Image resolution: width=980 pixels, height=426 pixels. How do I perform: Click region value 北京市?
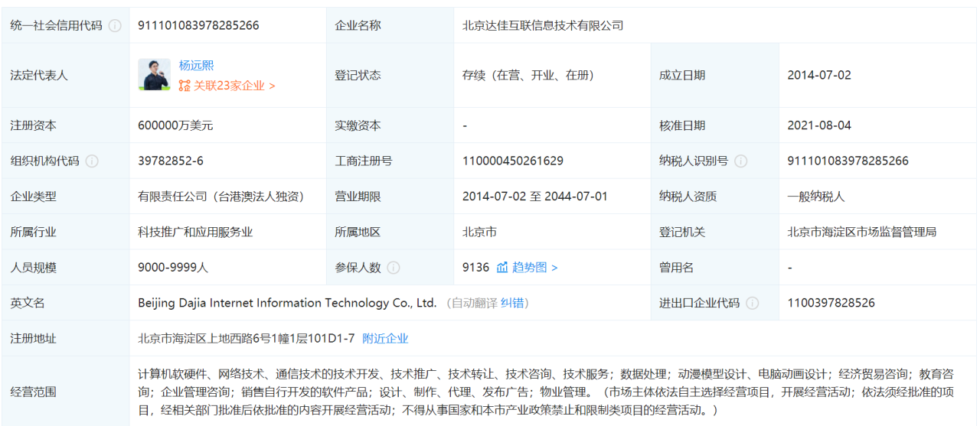point(479,232)
